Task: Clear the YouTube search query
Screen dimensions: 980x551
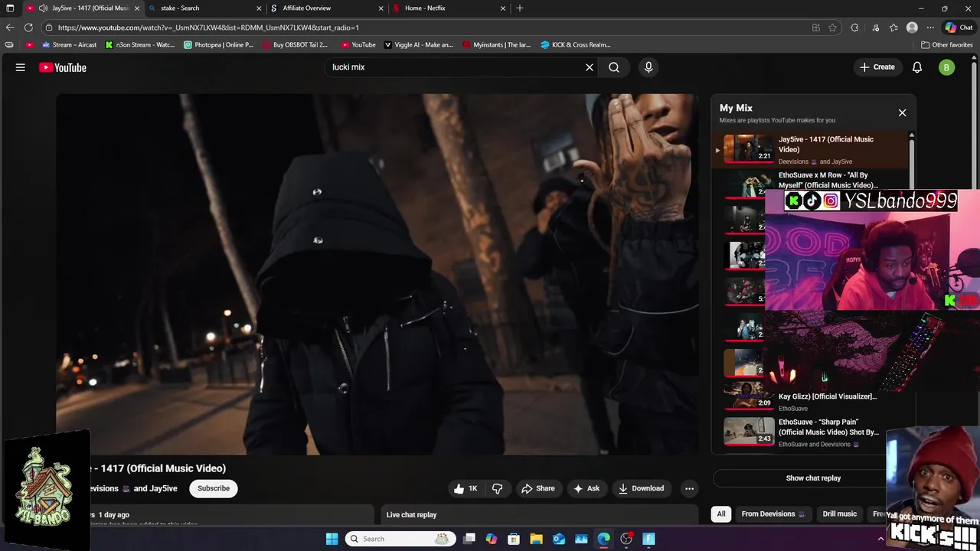Action: [x=590, y=67]
